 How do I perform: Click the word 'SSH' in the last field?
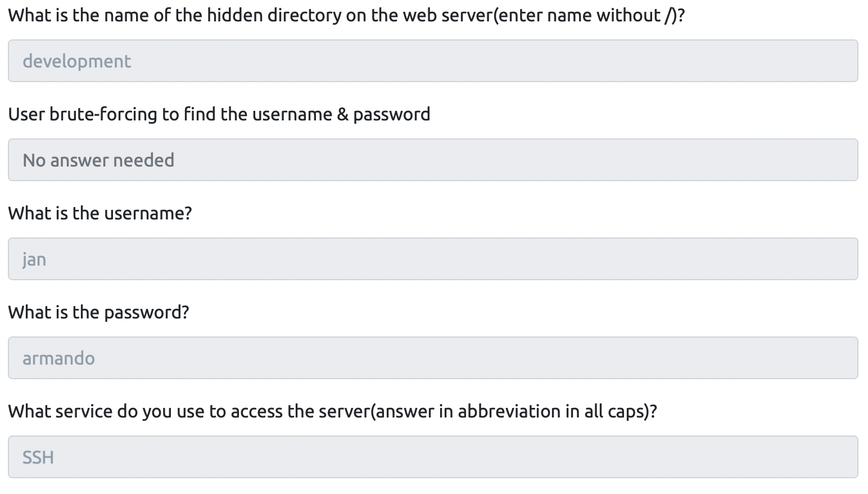click(38, 456)
